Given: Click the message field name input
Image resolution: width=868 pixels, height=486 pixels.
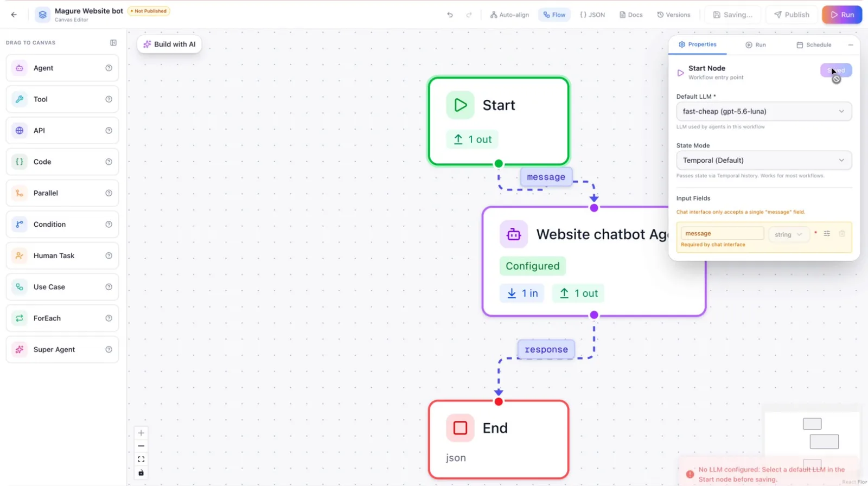Looking at the screenshot, I should (722, 233).
